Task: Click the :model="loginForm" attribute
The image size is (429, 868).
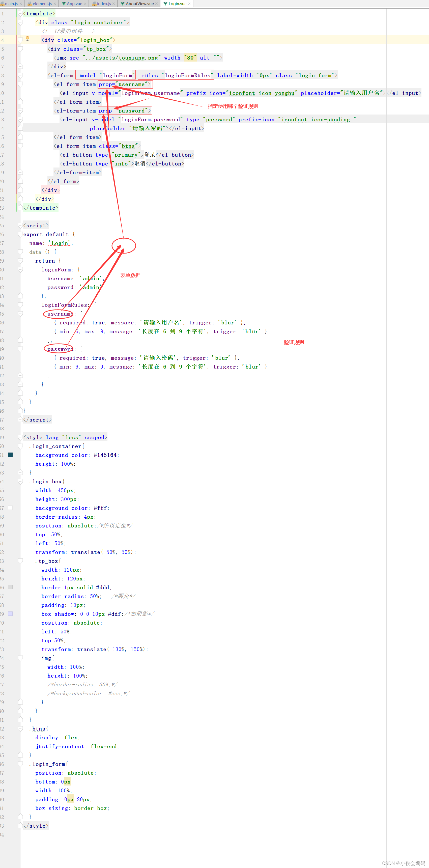Action: click(106, 75)
